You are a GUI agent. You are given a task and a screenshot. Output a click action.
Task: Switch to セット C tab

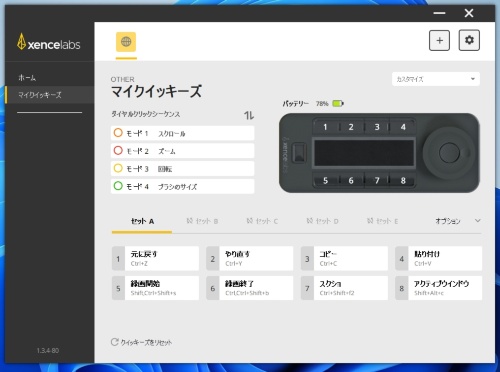coord(262,221)
